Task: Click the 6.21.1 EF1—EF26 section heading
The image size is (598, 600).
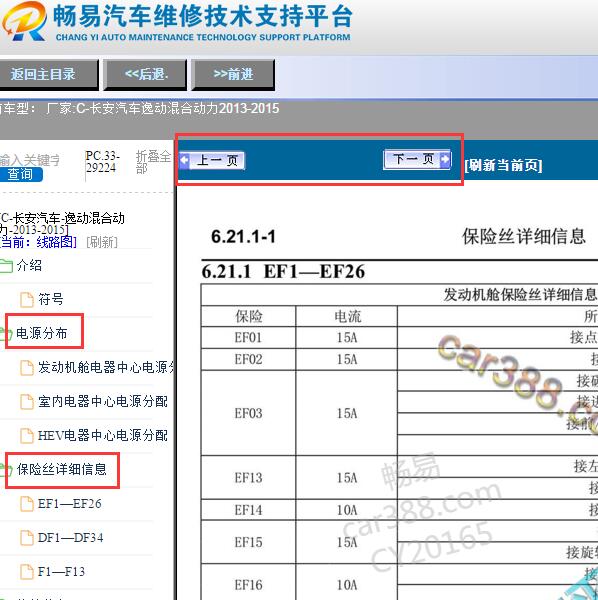Action: [x=283, y=272]
